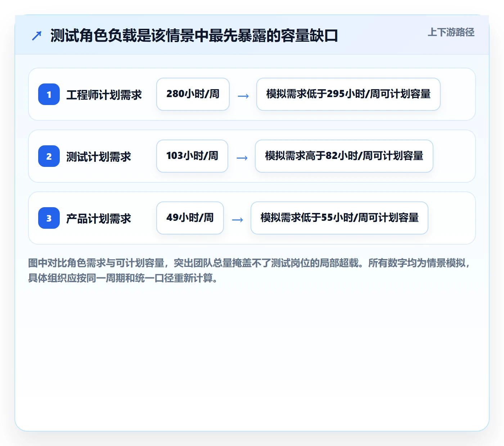Click 模拟需求低于55小时/周可计划容量 box
Image resolution: width=504 pixels, height=446 pixels.
tap(339, 218)
